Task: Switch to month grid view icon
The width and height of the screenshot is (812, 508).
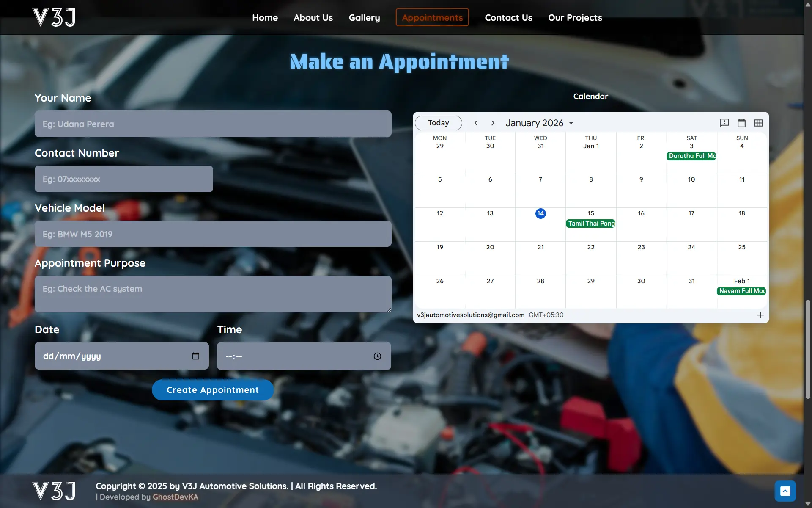Action: point(758,123)
